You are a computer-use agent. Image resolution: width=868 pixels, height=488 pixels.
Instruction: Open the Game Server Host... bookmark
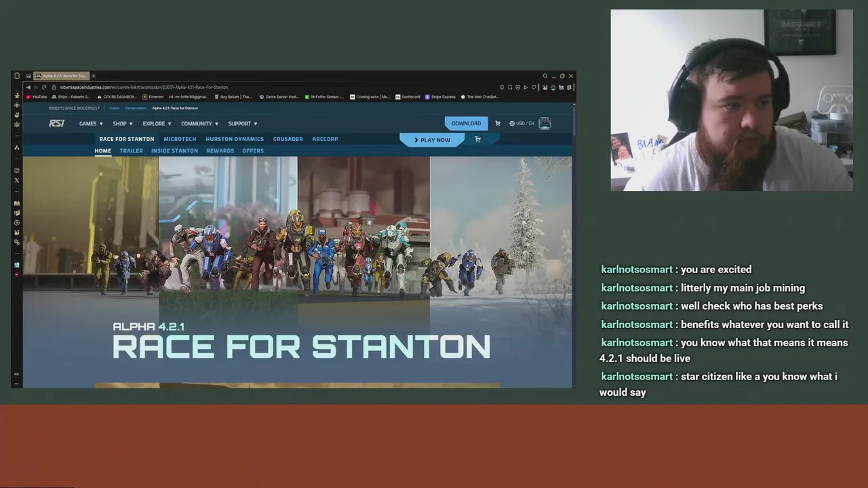(279, 97)
